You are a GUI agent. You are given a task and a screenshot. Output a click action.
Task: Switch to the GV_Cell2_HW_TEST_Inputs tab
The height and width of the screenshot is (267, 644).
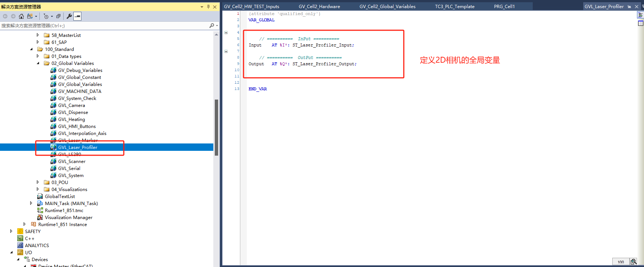(252, 7)
